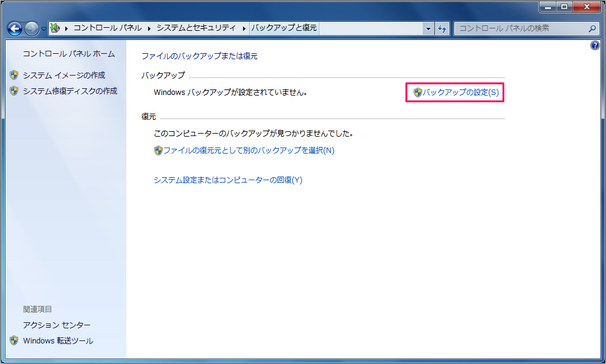Screen dimensions: 606x364
Task: Refresh the page with the refresh button
Action: 442,28
